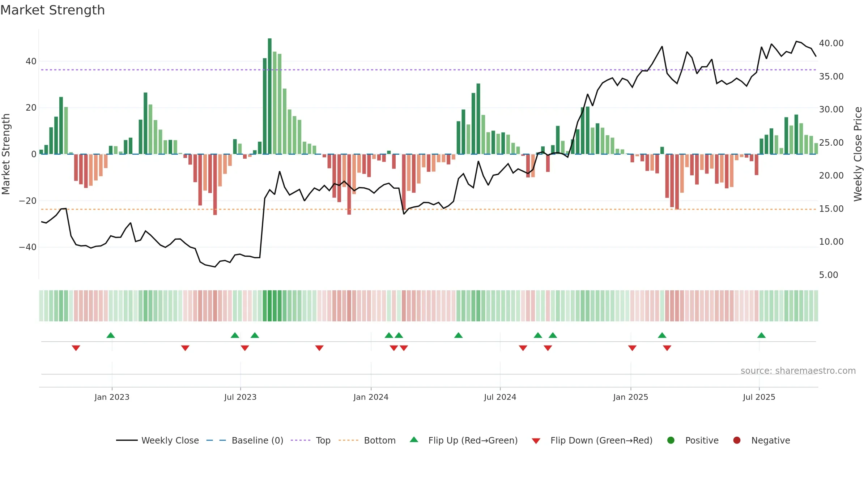This screenshot has height=488, width=868.
Task: Click the vertical Market Strength axis title
Action: [x=6, y=154]
